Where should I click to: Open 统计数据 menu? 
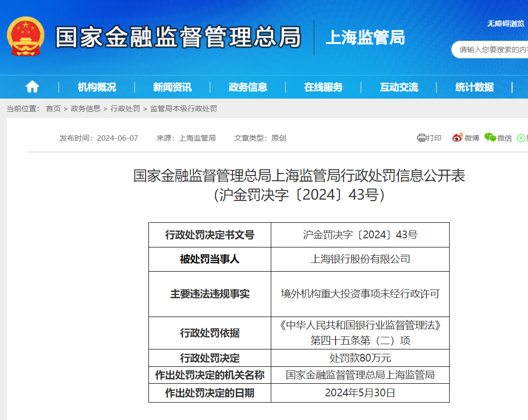pyautogui.click(x=474, y=87)
